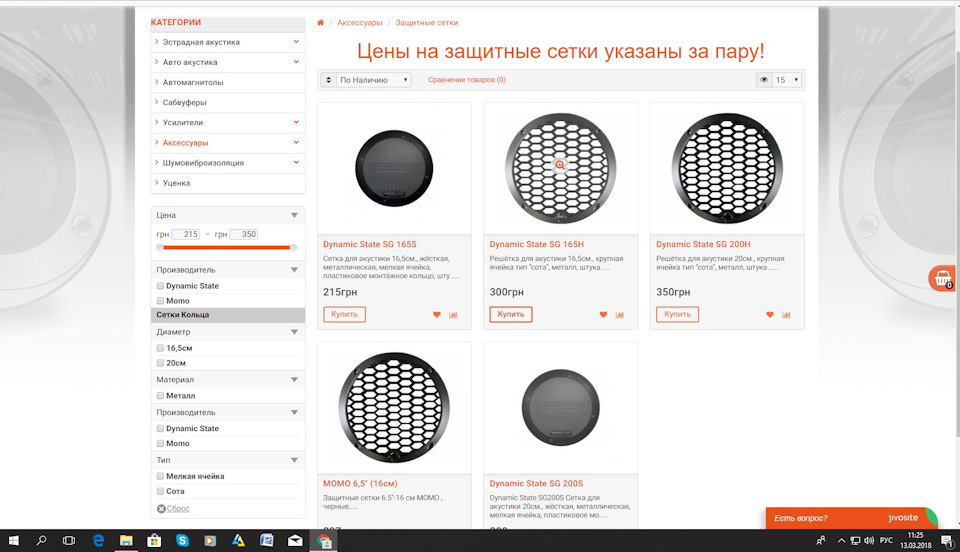Collapse Тип filter section

294,460
